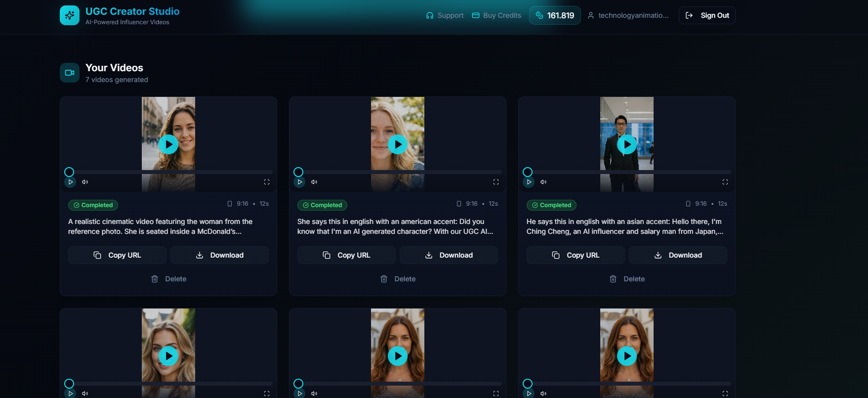Image resolution: width=868 pixels, height=398 pixels.
Task: Play the bottom-left blonde woman video
Action: [x=168, y=356]
